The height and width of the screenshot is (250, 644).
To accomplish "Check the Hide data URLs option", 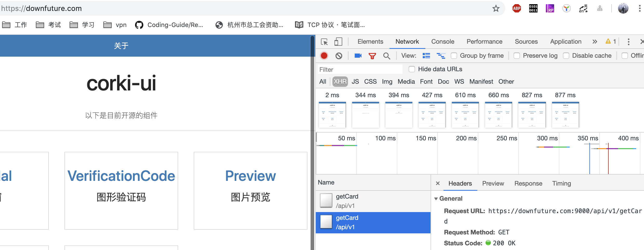I will click(412, 69).
